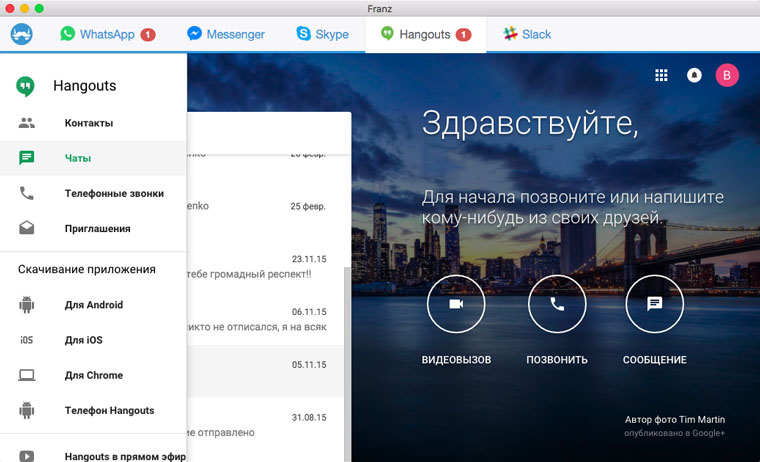Open the chat dated 05.11.15
The image size is (760, 462).
pos(270,372)
